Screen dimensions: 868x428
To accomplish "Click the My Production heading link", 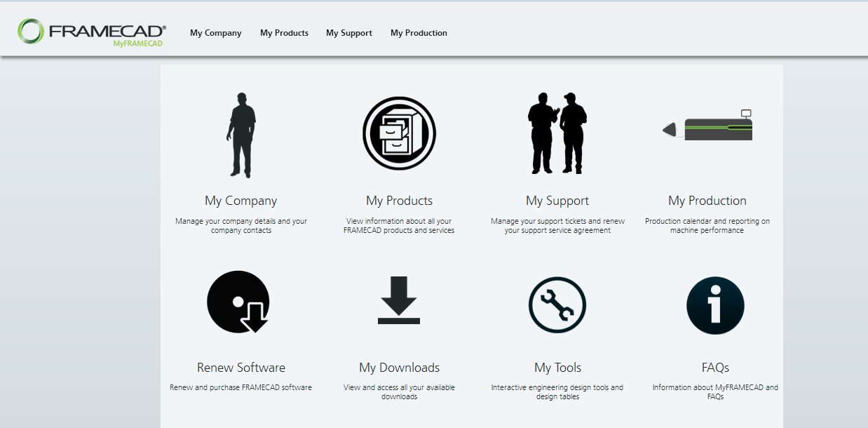I will pyautogui.click(x=707, y=200).
